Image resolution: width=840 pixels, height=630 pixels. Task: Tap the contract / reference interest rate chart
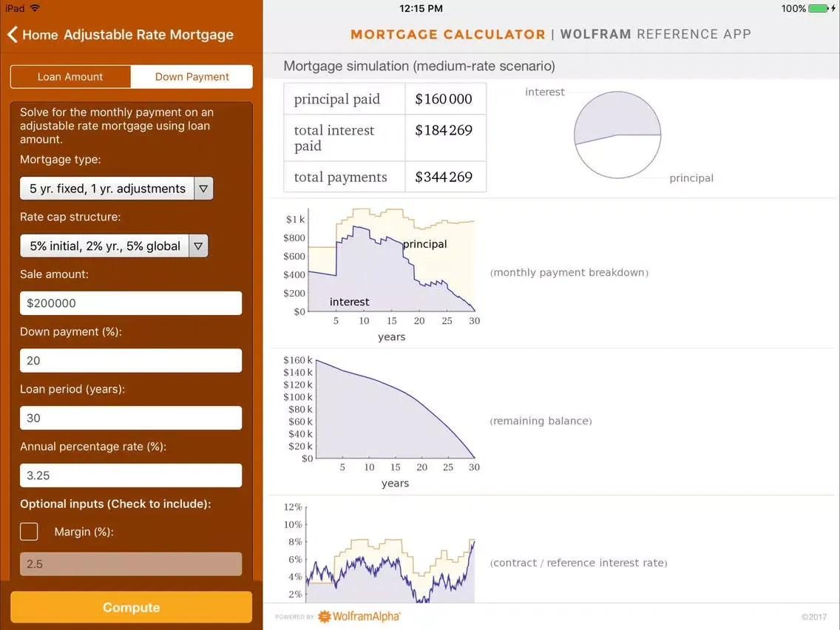click(x=380, y=553)
